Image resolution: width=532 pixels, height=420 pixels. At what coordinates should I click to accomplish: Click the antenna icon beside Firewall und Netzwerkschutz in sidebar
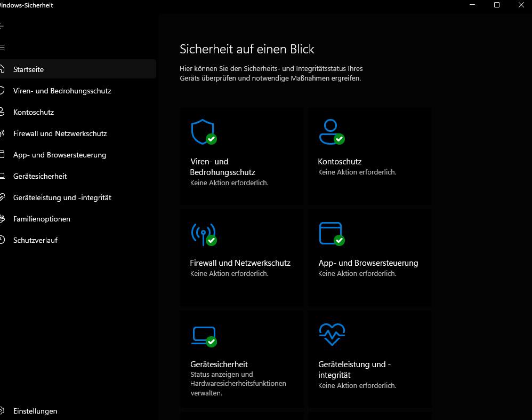pos(2,133)
